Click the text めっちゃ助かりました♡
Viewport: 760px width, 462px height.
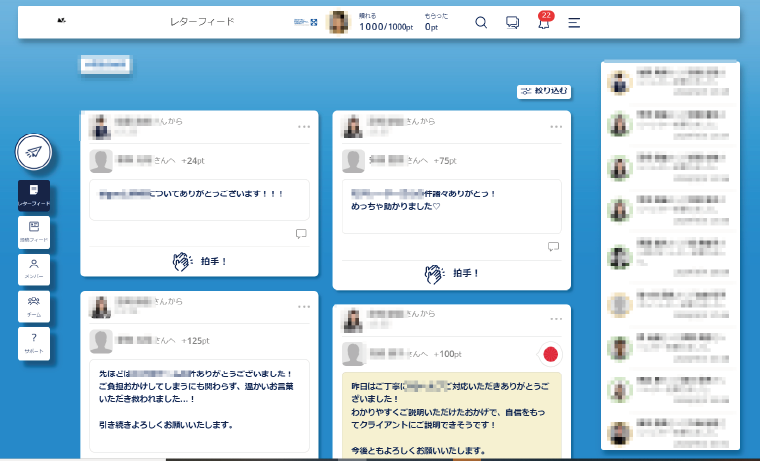pyautogui.click(x=396, y=206)
